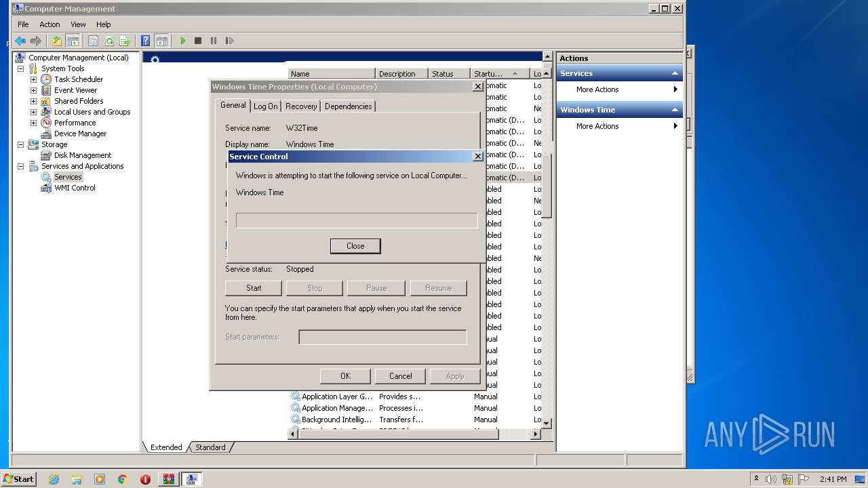Select Services in the console tree
Image resolution: width=868 pixels, height=488 pixels.
pos(68,177)
